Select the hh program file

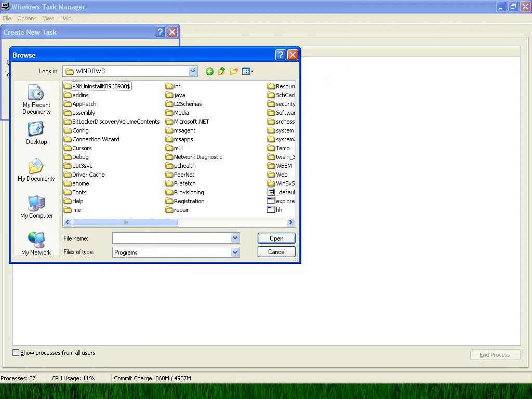275,210
